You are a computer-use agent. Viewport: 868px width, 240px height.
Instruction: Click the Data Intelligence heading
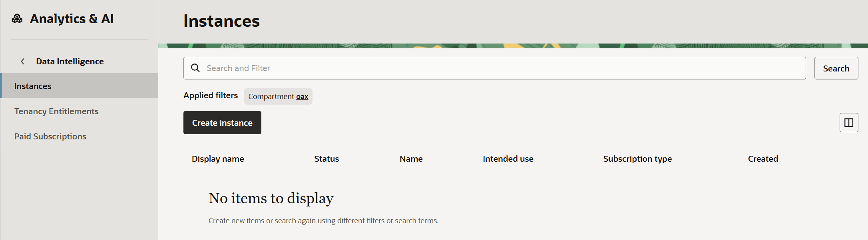pos(70,61)
